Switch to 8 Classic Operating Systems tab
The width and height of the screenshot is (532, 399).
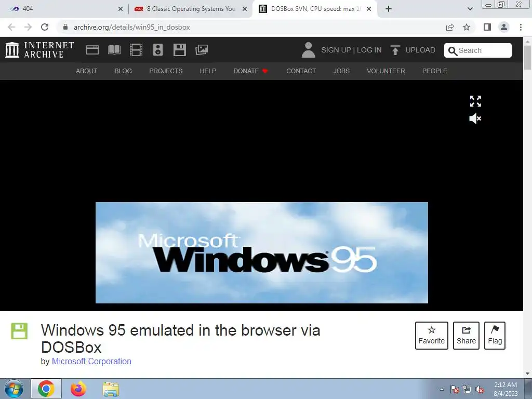coord(190,9)
